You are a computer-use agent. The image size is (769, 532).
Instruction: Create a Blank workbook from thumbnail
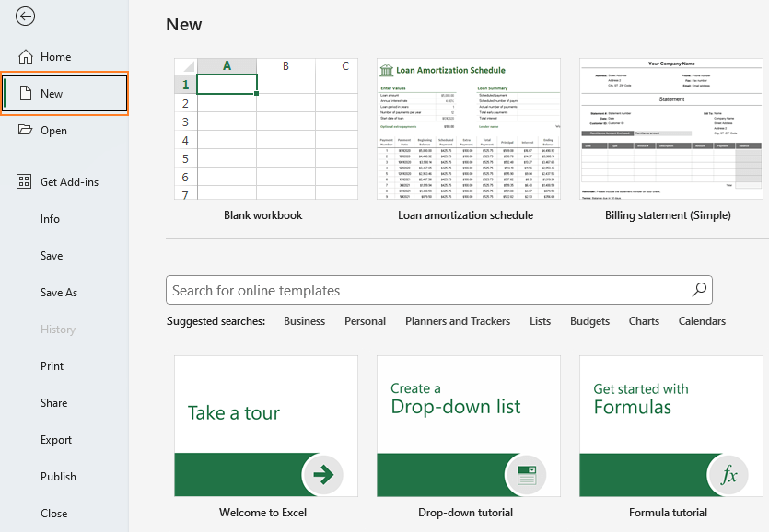[x=266, y=129]
